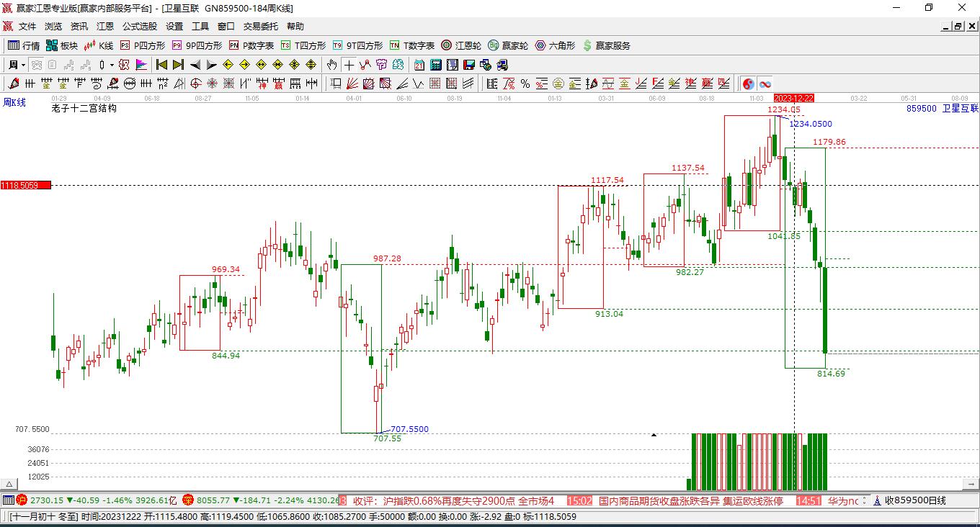The image size is (980, 527).
Task: Click the 周K线 period label
Action: (x=14, y=103)
